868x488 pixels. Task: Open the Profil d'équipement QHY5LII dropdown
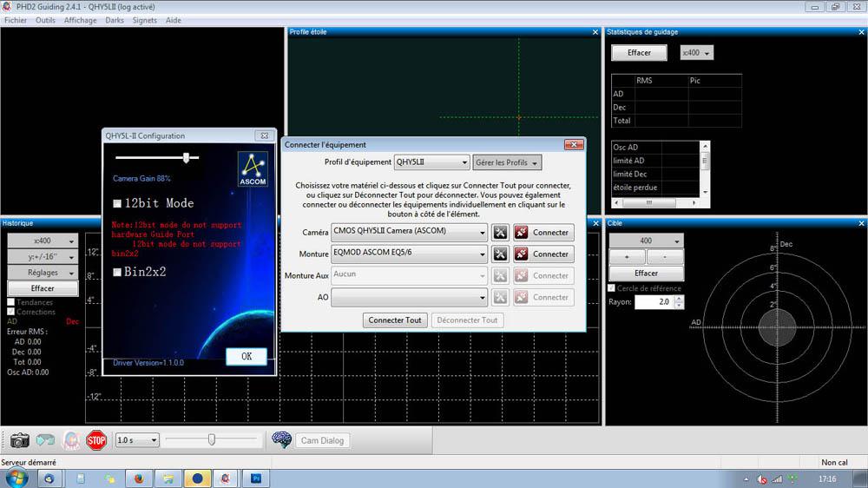point(431,162)
